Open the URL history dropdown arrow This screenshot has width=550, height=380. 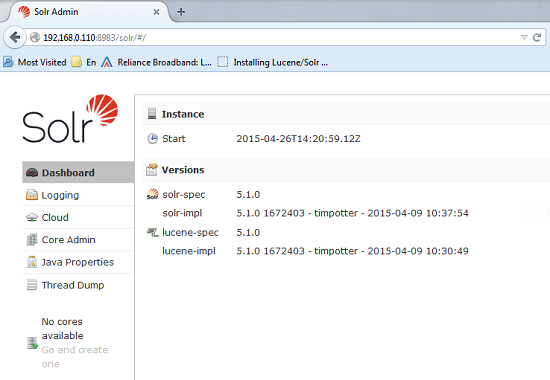[x=524, y=38]
